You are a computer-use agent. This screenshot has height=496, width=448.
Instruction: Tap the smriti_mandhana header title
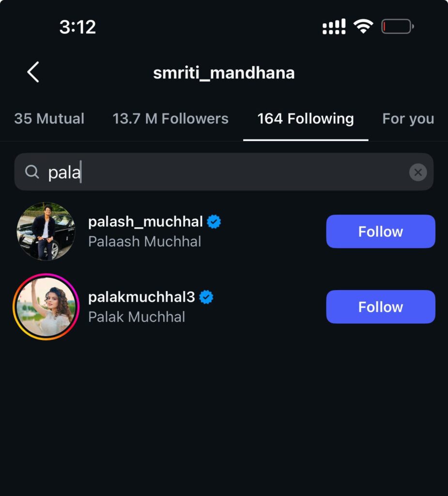click(224, 73)
